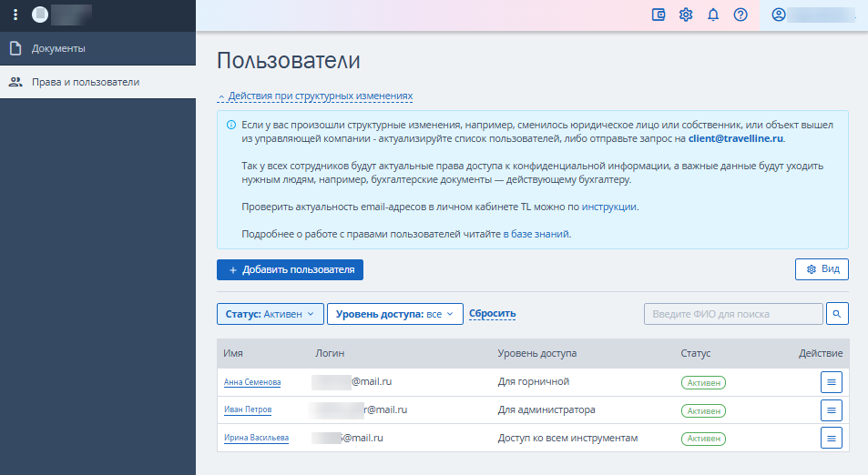
Task: Click the Статус column header
Action: 696,353
